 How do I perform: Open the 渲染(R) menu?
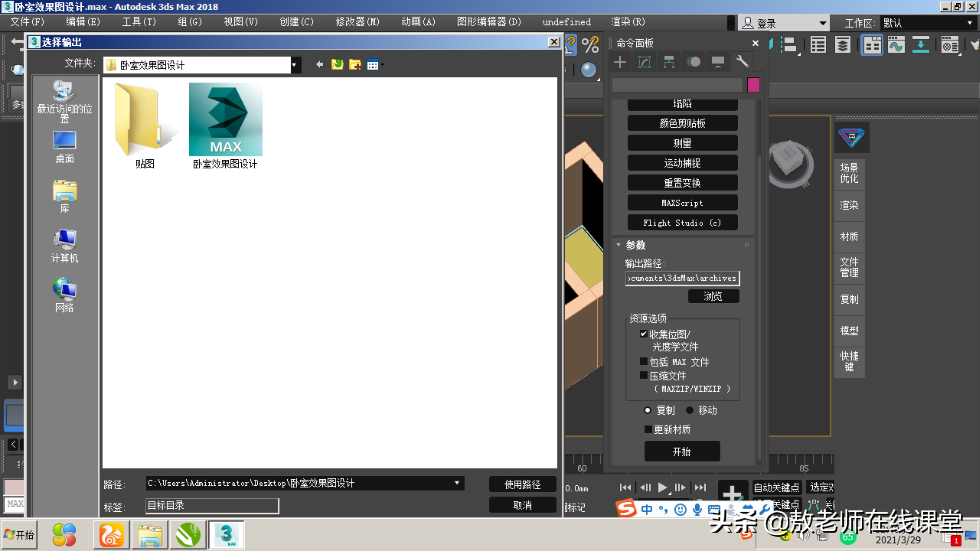click(x=628, y=22)
